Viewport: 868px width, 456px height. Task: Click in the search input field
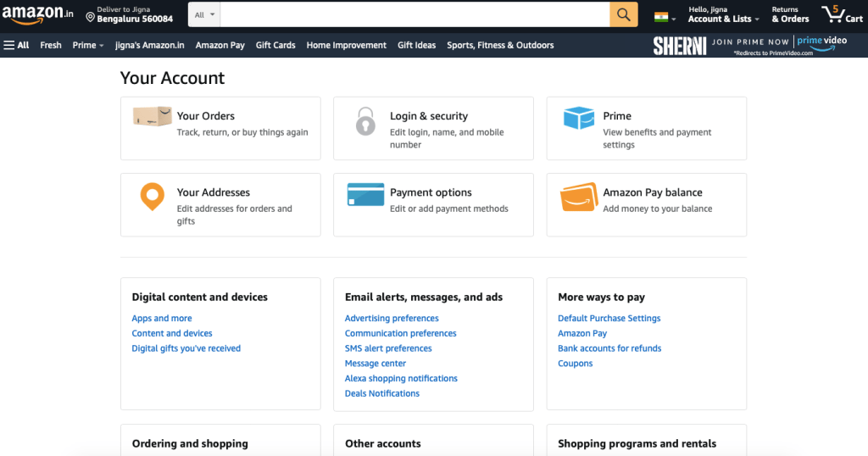click(415, 14)
